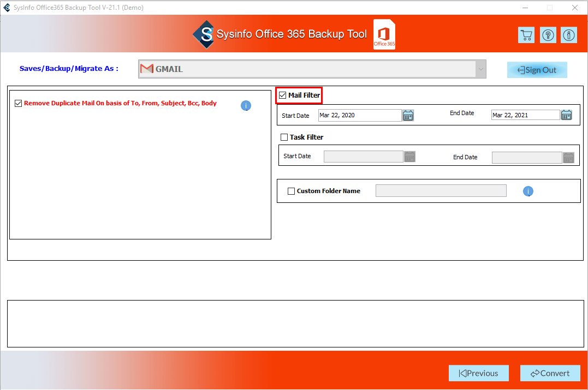Uncheck the Mail Filter checkbox

point(283,95)
